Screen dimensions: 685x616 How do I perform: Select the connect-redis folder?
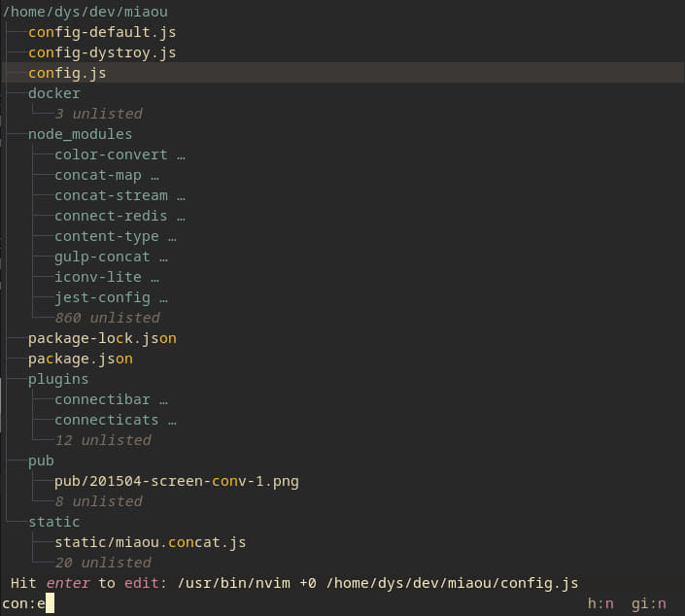click(111, 216)
